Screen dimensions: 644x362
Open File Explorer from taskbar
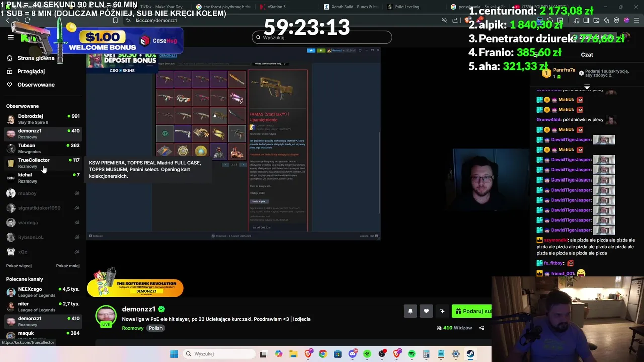point(293,354)
